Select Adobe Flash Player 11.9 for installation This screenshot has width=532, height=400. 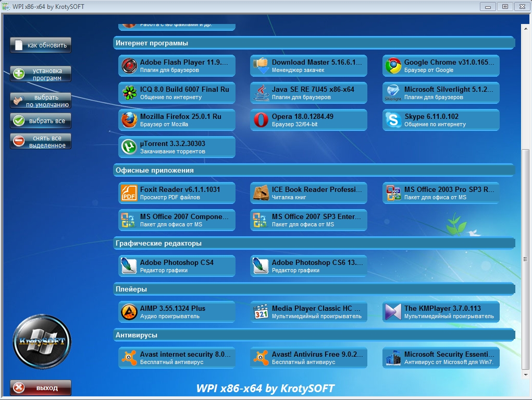[x=177, y=66]
